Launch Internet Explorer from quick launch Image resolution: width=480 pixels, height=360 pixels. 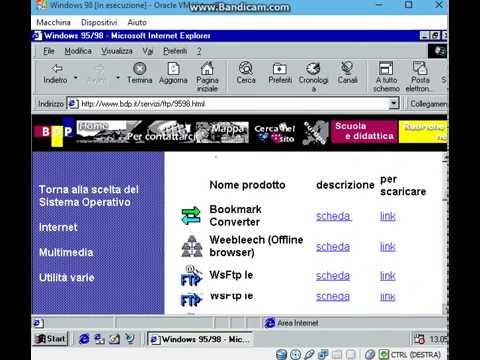tap(84, 339)
